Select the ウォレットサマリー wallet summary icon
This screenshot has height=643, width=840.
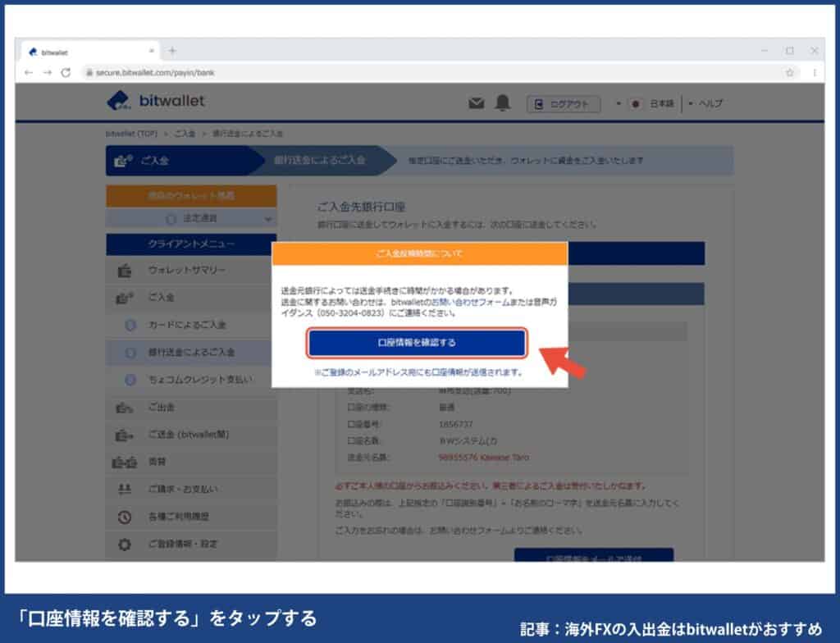coord(125,271)
